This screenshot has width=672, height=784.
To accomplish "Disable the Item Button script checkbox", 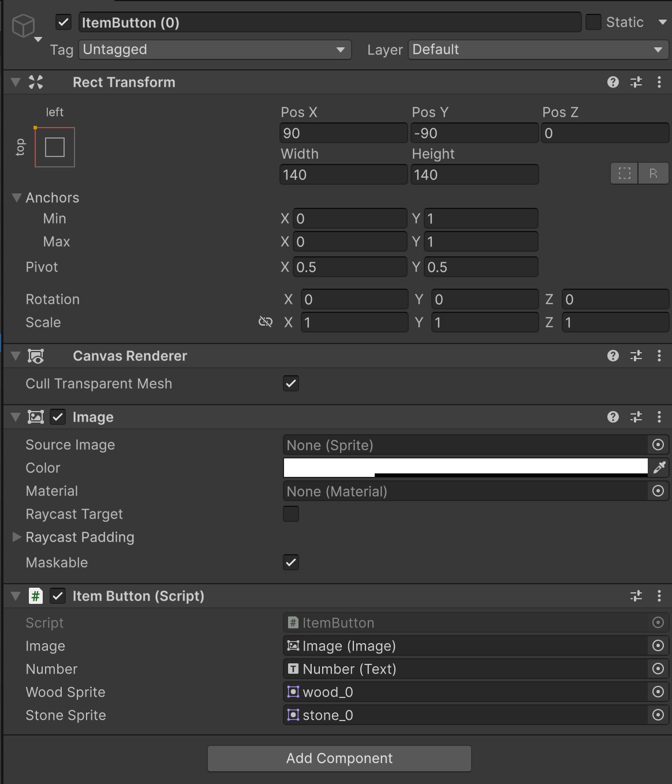I will (58, 596).
